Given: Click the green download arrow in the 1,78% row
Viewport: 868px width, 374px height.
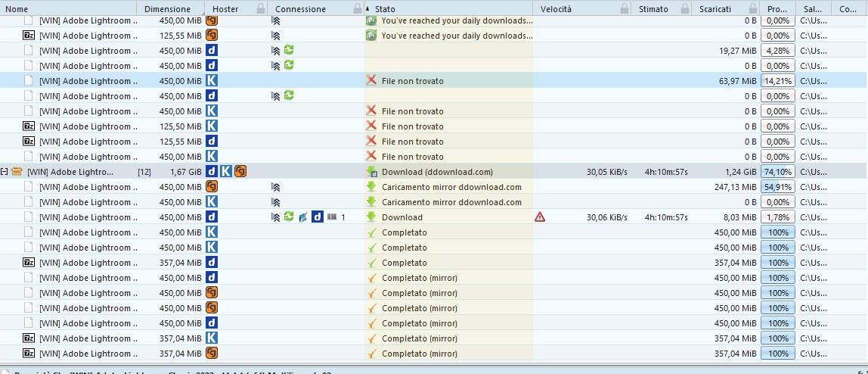Looking at the screenshot, I should point(371,217).
